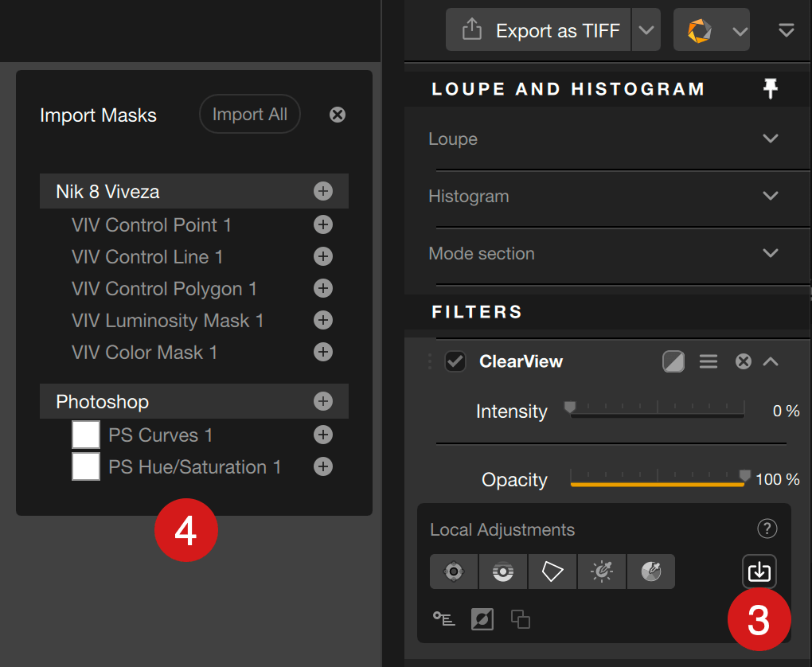Click the Histogram section label
This screenshot has height=667, width=812.
469,197
